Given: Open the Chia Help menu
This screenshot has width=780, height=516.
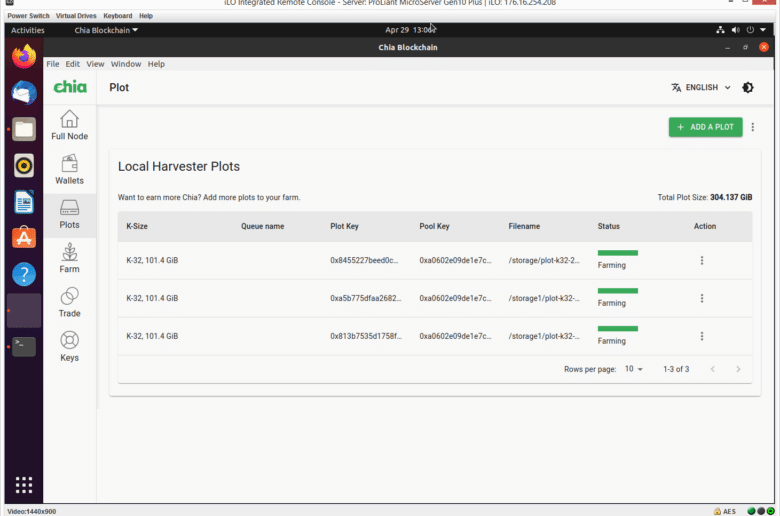Looking at the screenshot, I should pyautogui.click(x=156, y=64).
